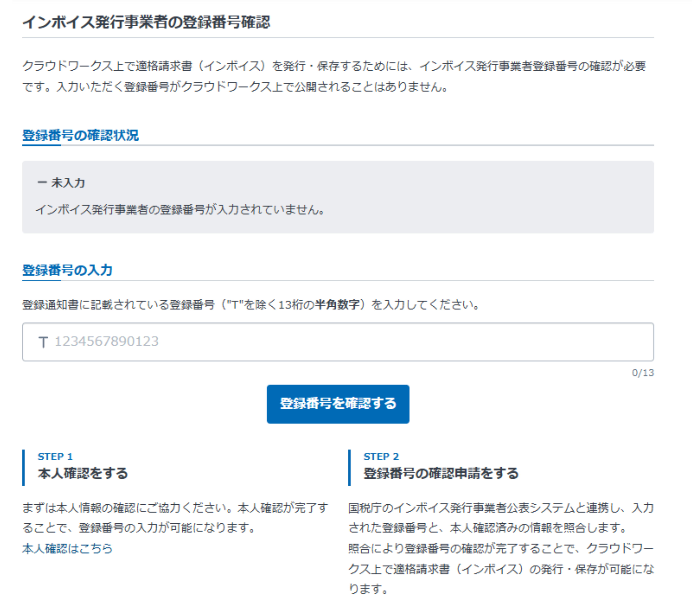Click the 登録番号の確認申請をする heading

tap(441, 473)
